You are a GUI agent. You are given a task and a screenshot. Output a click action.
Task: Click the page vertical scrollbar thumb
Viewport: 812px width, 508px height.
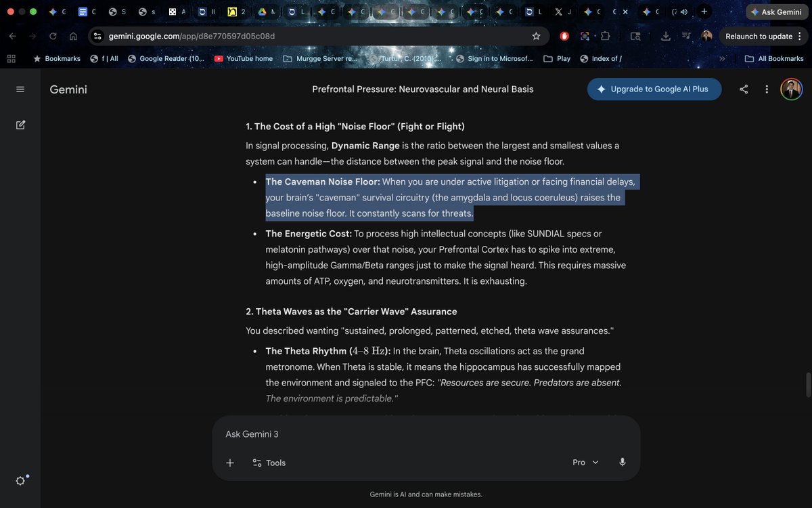[x=807, y=385]
